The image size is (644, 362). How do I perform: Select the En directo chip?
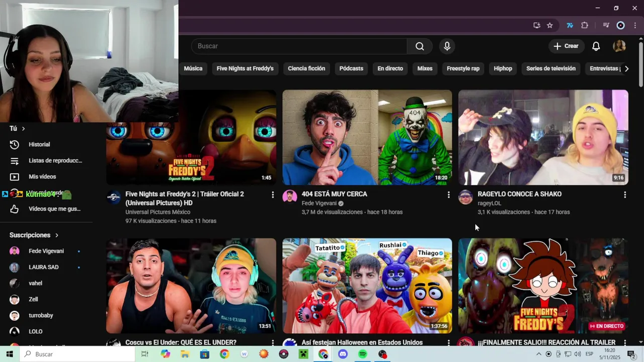pyautogui.click(x=390, y=68)
